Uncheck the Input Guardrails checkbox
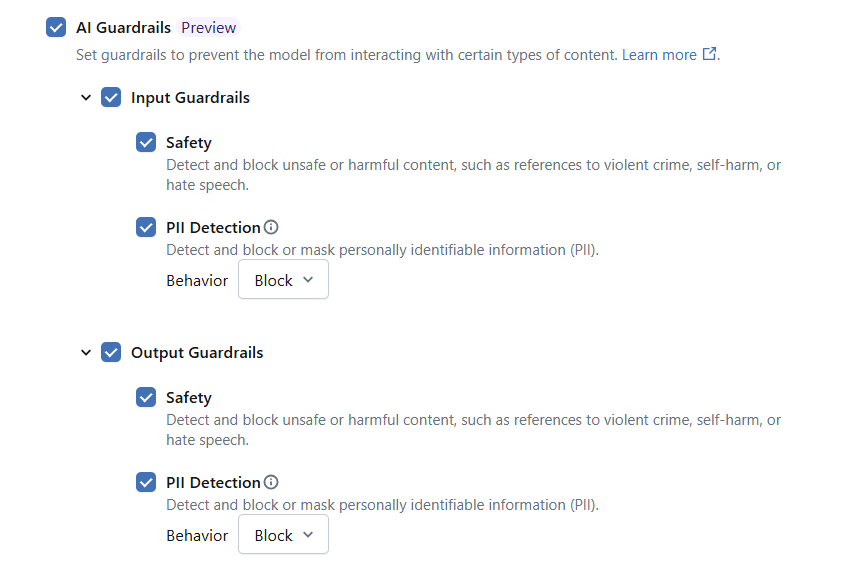Screen dimensions: 865x580 tap(111, 98)
